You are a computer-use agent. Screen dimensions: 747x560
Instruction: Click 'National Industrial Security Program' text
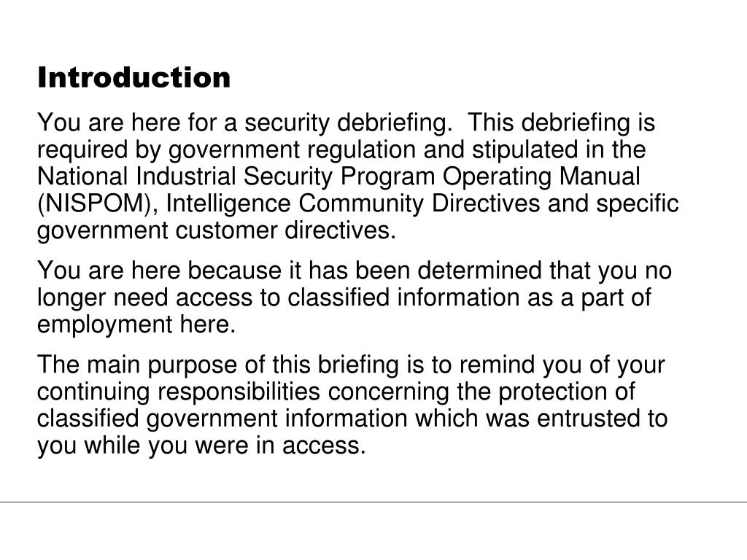[236, 176]
